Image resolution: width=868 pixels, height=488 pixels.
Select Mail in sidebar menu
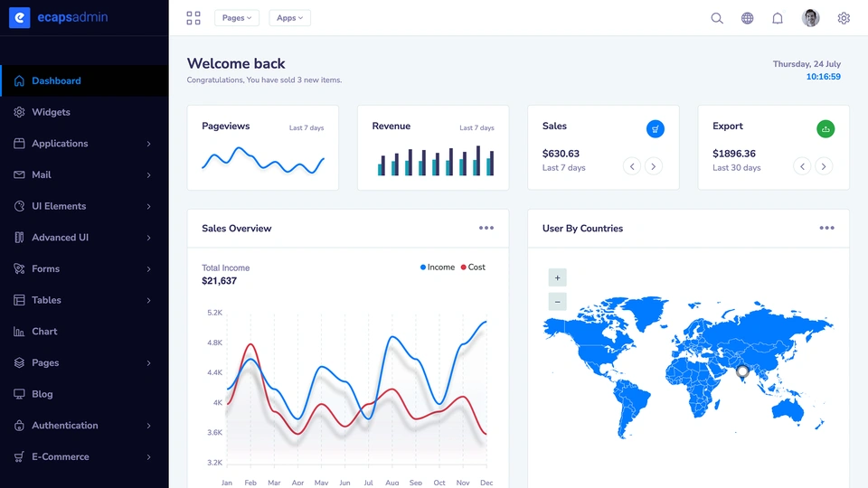pyautogui.click(x=84, y=174)
